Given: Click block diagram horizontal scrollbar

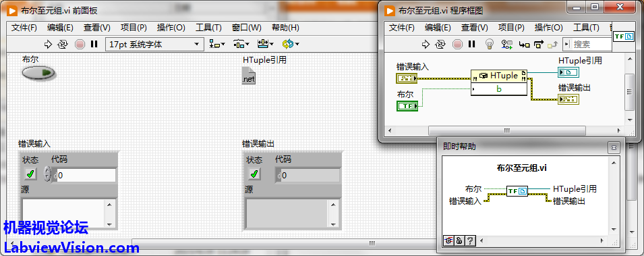Looking at the screenshot, I should click(506, 130).
